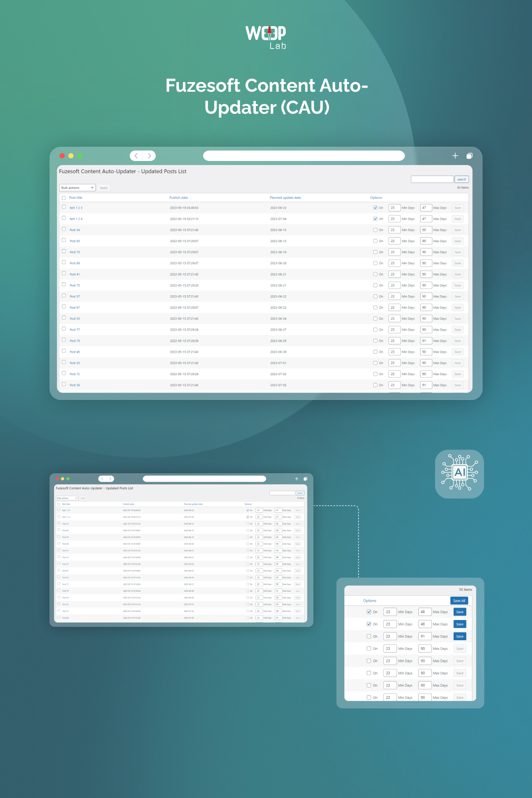Uncheck the On option for test 1 2 3

click(375, 208)
